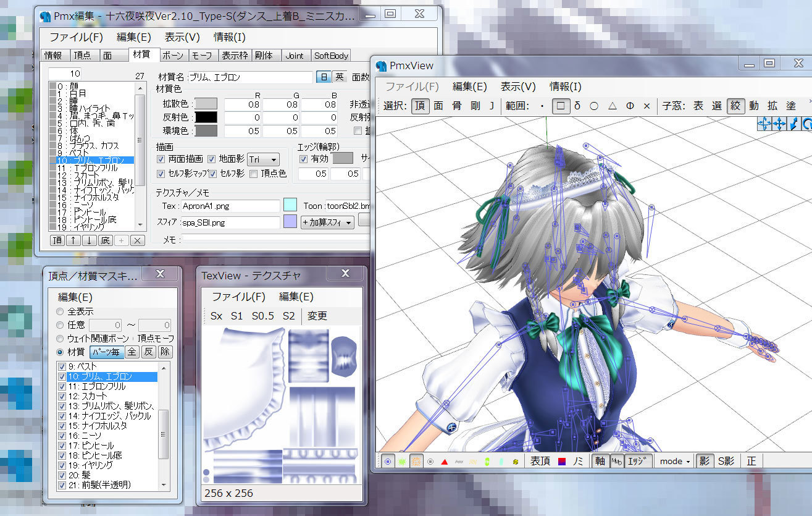812x516 pixels.
Task: Click the 頂 move-to-top button under material list
Action: pos(57,240)
